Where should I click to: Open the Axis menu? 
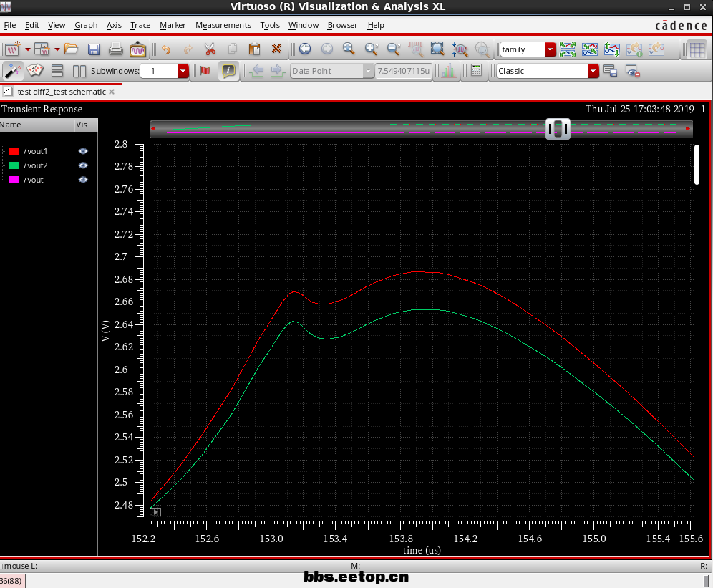pos(114,25)
